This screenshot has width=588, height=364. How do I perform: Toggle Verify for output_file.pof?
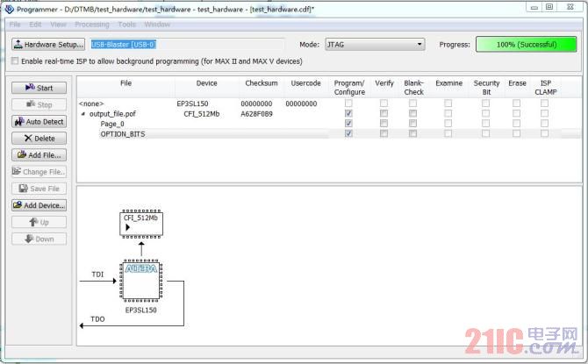click(x=384, y=113)
